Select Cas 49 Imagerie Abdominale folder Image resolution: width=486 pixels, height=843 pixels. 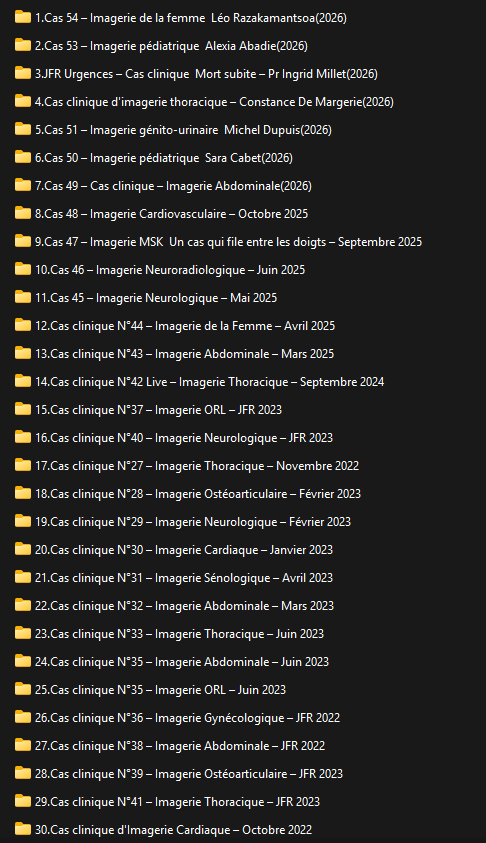173,185
